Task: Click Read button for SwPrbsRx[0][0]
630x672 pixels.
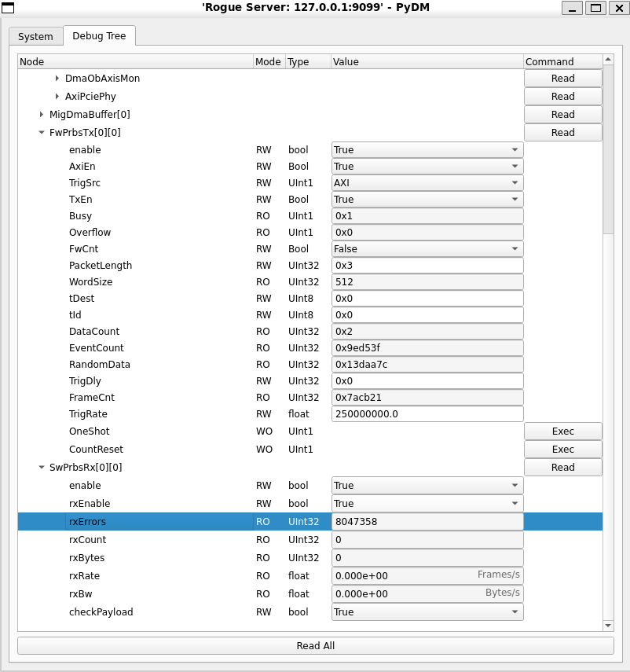Action: (x=562, y=468)
